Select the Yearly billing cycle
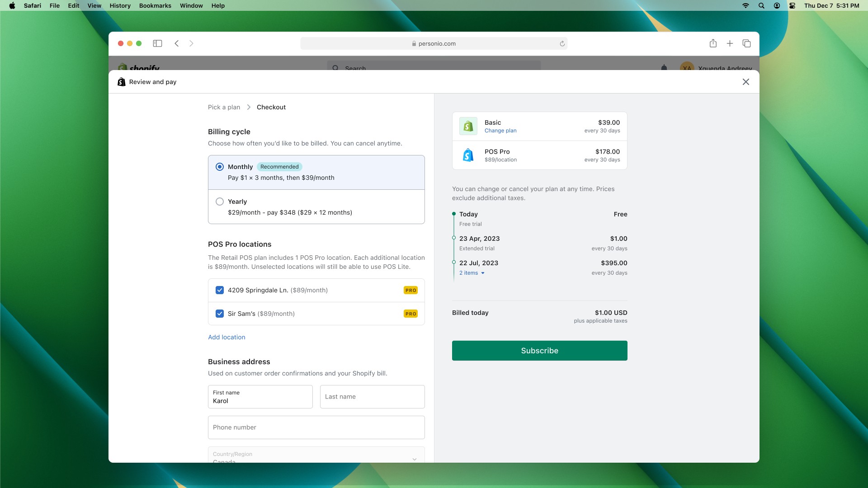 220,202
